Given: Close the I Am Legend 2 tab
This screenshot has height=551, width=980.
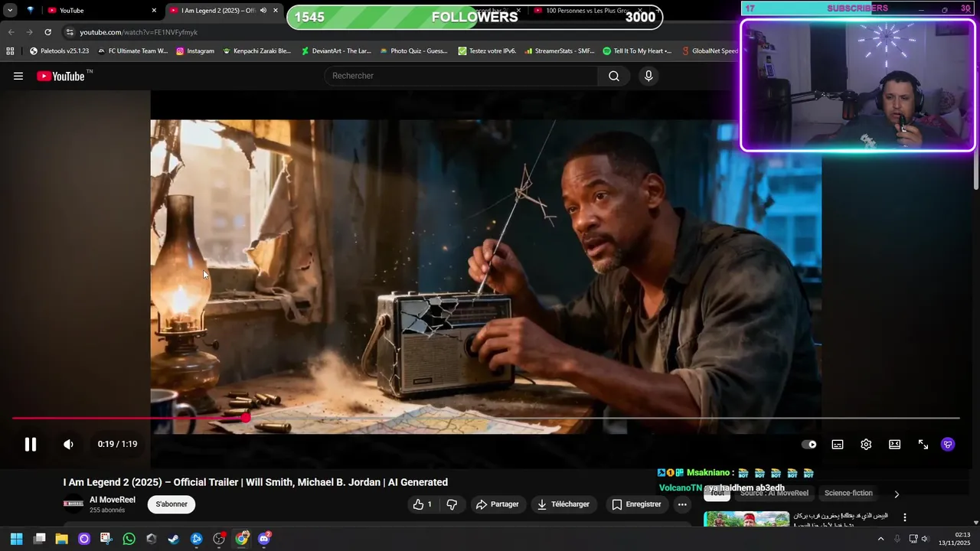Looking at the screenshot, I should click(x=276, y=11).
